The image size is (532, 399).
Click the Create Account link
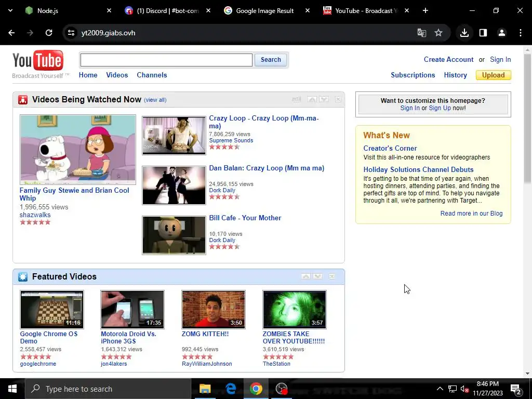[448, 59]
